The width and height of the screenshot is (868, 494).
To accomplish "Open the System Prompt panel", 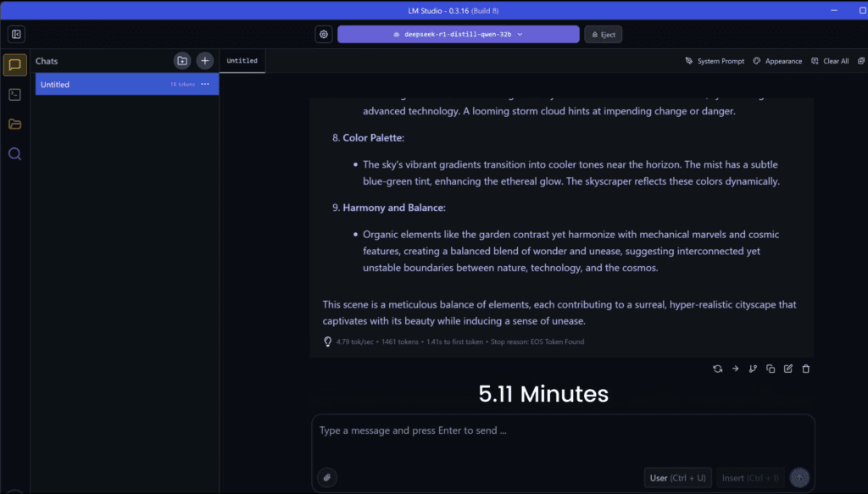I will 715,61.
